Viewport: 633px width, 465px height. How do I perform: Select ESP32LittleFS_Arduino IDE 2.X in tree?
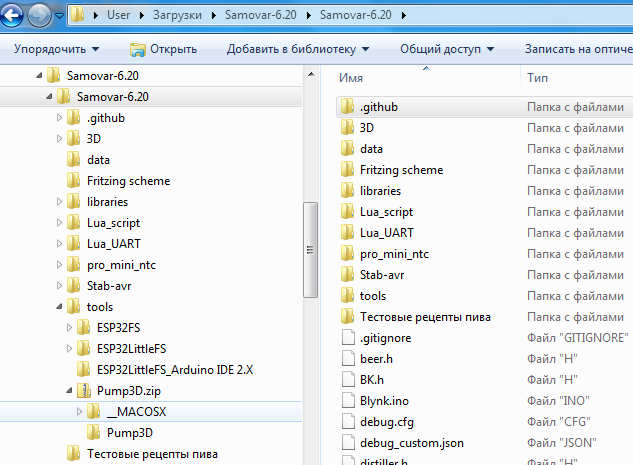coord(175,370)
